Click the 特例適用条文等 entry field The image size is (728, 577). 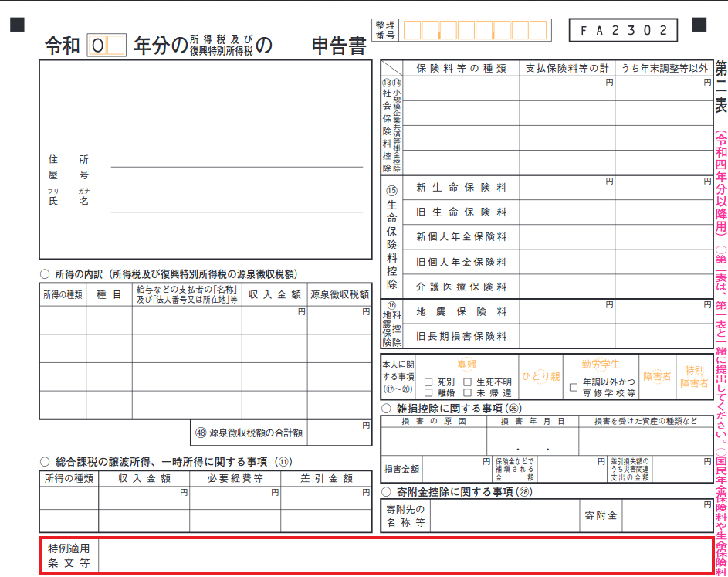click(405, 555)
